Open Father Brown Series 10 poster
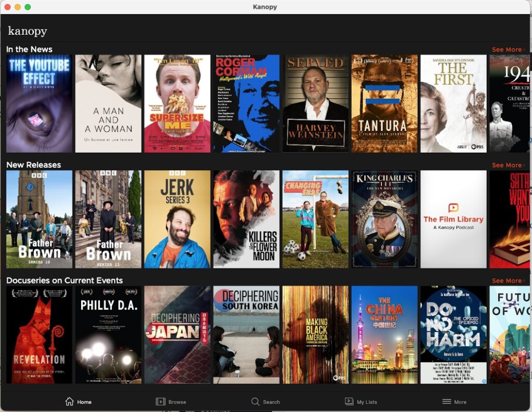The image size is (532, 412). coord(39,219)
